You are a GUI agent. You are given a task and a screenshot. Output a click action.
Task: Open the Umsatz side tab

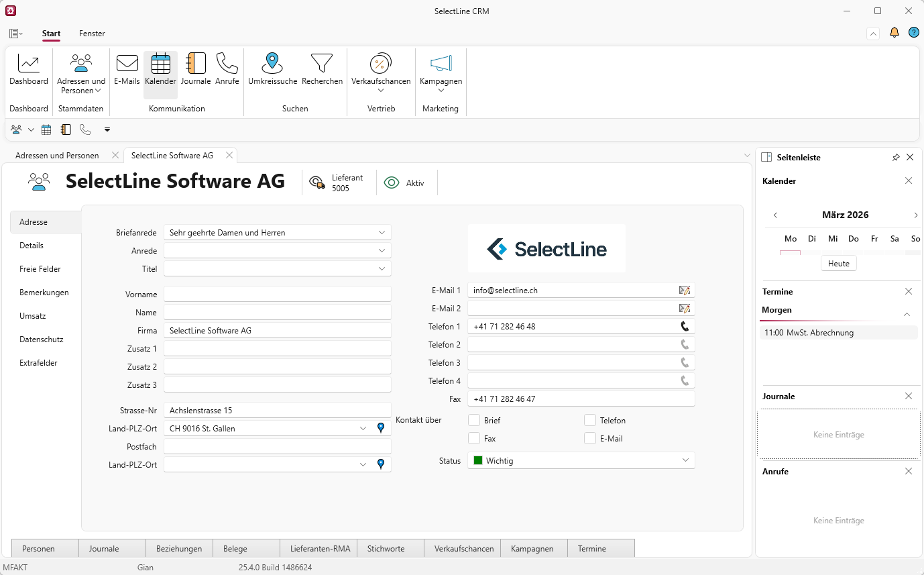pyautogui.click(x=32, y=316)
